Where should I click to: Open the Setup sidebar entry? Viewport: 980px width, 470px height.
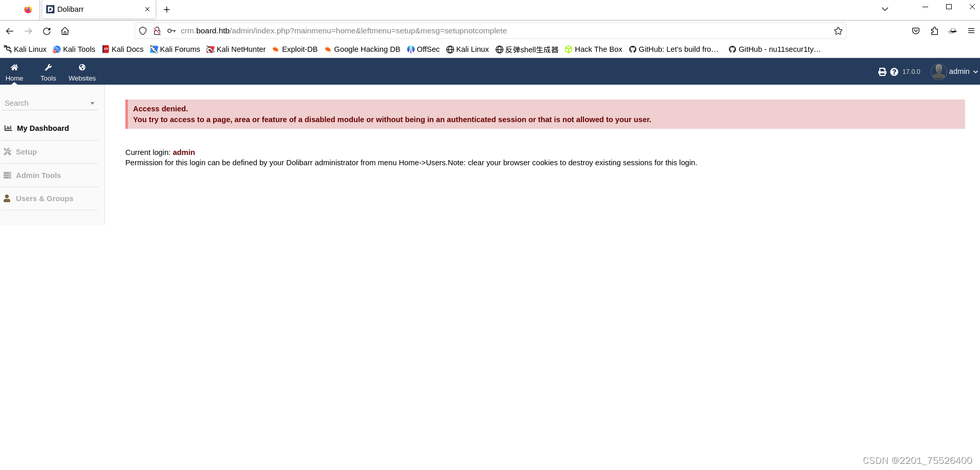point(26,152)
